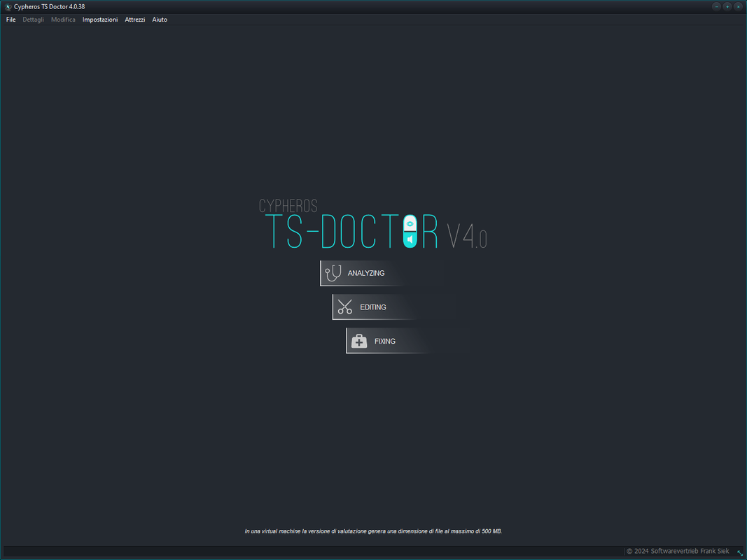Click the V4.0 version text in logo

click(467, 236)
